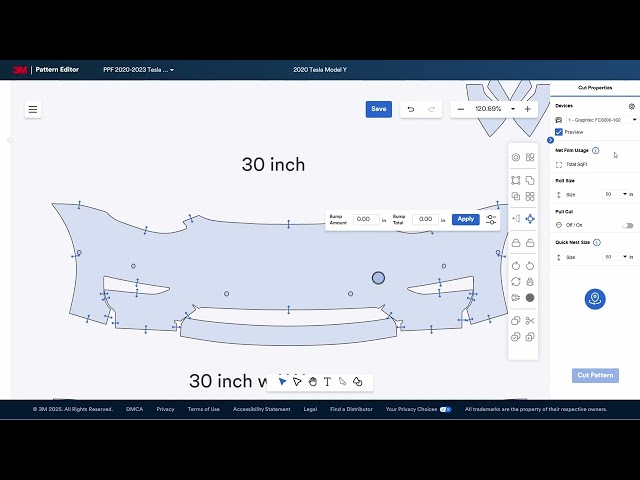Zoom out with the minus icon
Viewport: 640px width, 480px height.
tap(461, 109)
